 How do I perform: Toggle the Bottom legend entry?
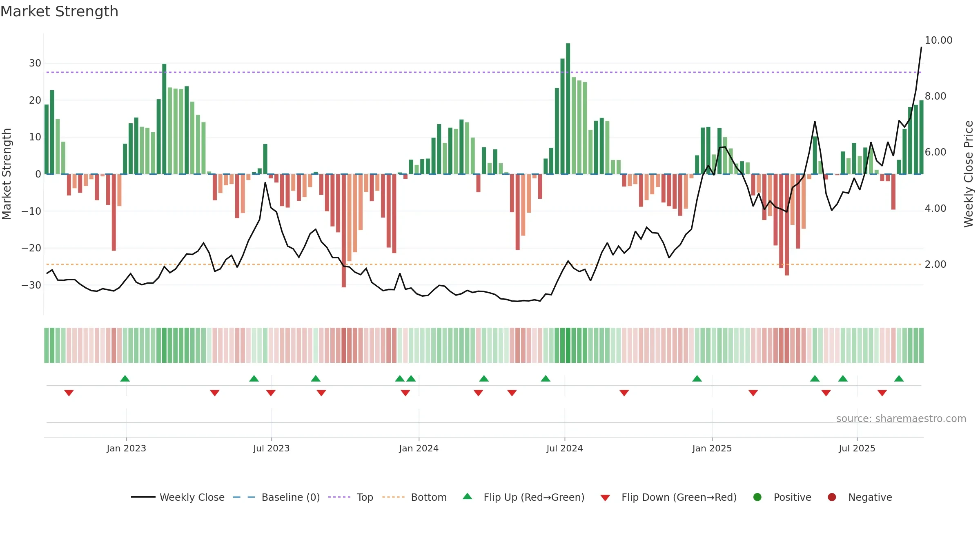(x=414, y=497)
